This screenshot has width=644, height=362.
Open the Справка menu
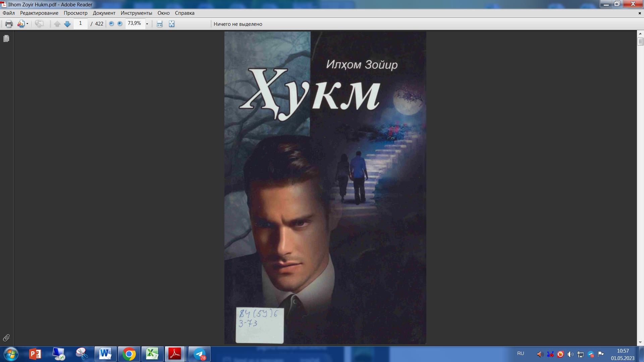click(x=184, y=13)
